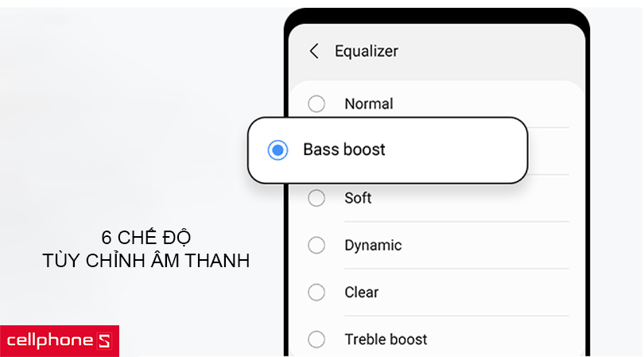Select the Normal radio button
644x357 pixels.
pyautogui.click(x=316, y=103)
